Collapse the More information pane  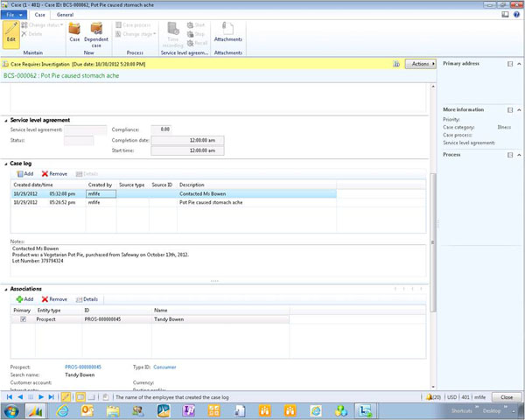click(x=520, y=109)
